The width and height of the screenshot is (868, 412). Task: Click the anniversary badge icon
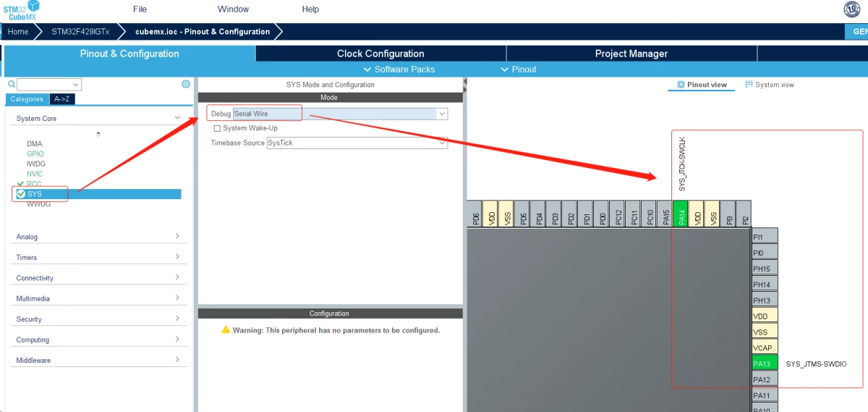(x=853, y=9)
